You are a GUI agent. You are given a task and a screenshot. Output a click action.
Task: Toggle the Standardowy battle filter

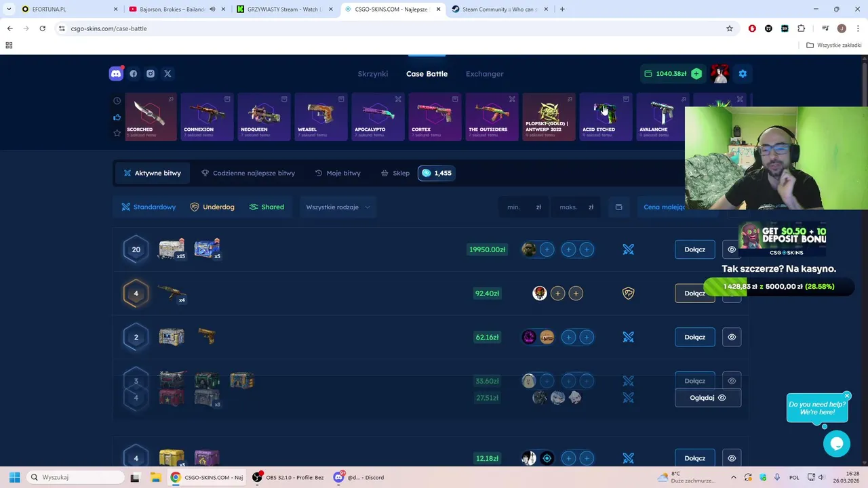click(149, 207)
